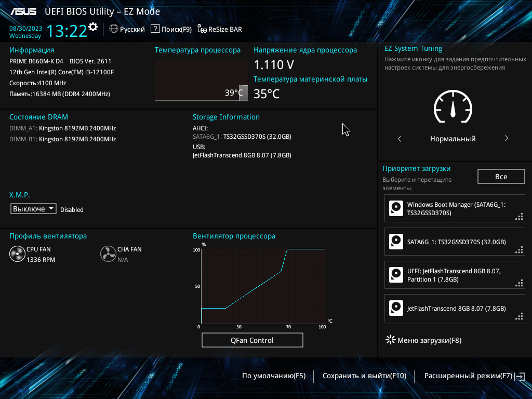The image size is (532, 399).
Task: Click JetFlashTranscend 8GB under USB storage
Action: point(242,155)
